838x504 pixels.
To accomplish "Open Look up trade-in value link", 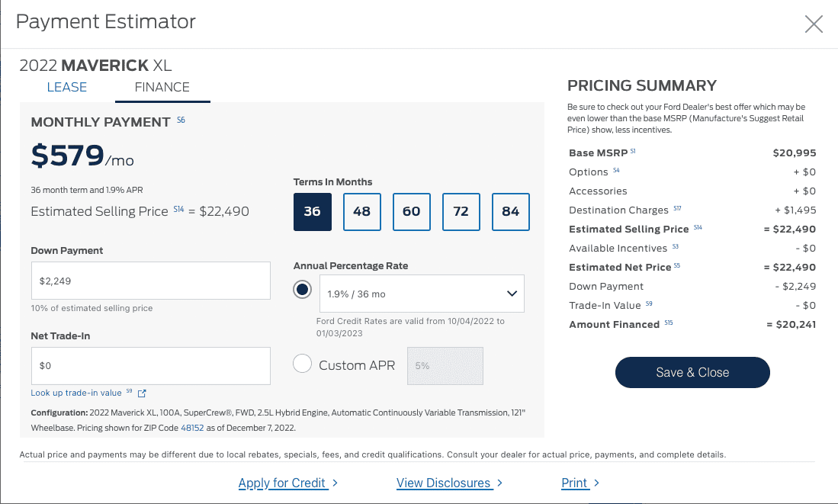I will 76,393.
